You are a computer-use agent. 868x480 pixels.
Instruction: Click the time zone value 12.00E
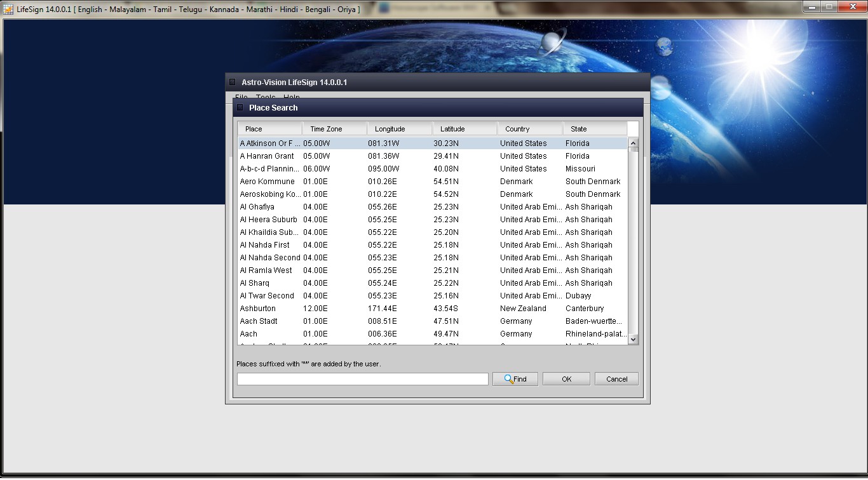coord(315,309)
